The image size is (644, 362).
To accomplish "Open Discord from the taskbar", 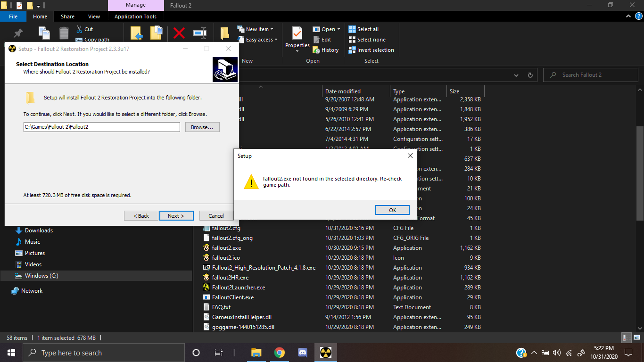I will (303, 353).
